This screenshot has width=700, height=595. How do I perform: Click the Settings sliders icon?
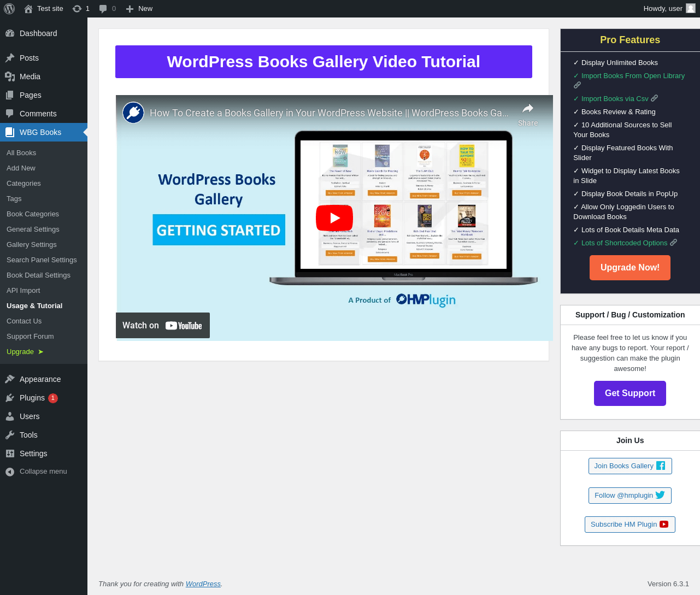(x=10, y=453)
